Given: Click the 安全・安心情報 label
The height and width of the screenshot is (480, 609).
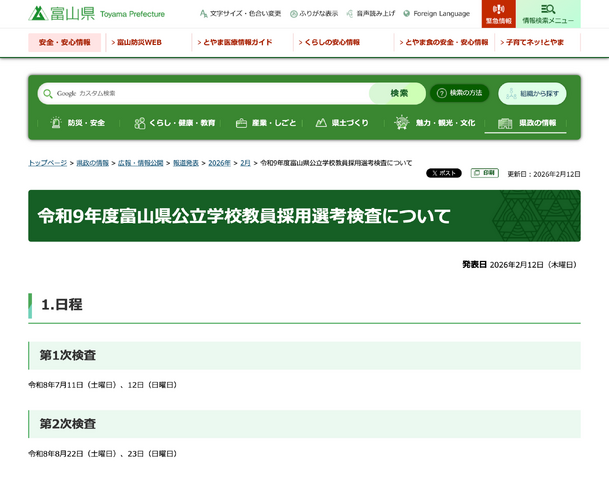Looking at the screenshot, I should (x=64, y=42).
